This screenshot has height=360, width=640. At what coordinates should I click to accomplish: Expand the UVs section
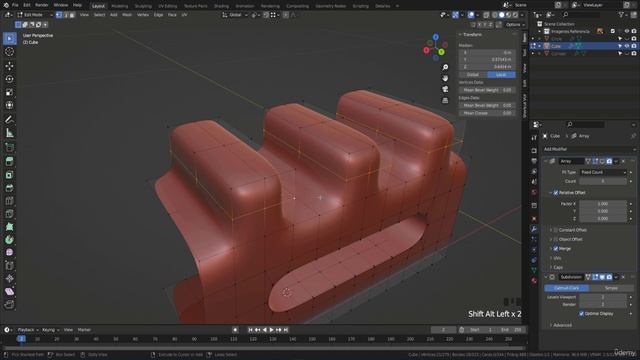point(557,258)
